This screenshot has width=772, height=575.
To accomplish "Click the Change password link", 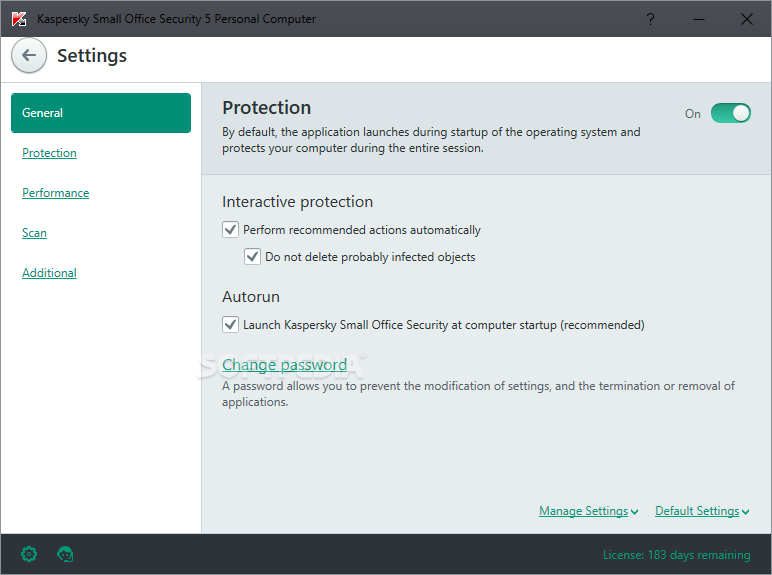I will (285, 365).
